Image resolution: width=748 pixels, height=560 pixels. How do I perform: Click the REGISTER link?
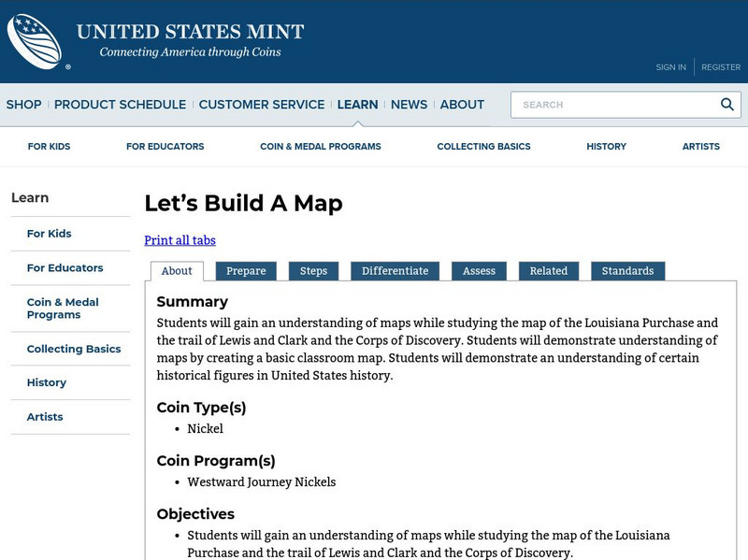tap(719, 66)
